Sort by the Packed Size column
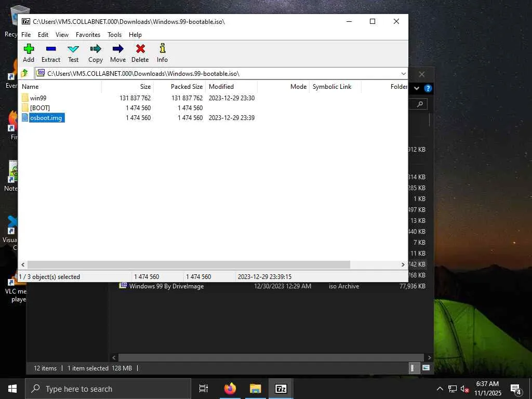The width and height of the screenshot is (532, 399). [179, 87]
